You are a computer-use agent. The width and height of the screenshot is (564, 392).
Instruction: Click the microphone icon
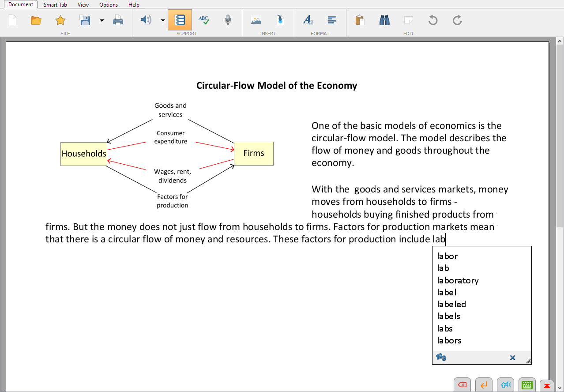(x=228, y=20)
